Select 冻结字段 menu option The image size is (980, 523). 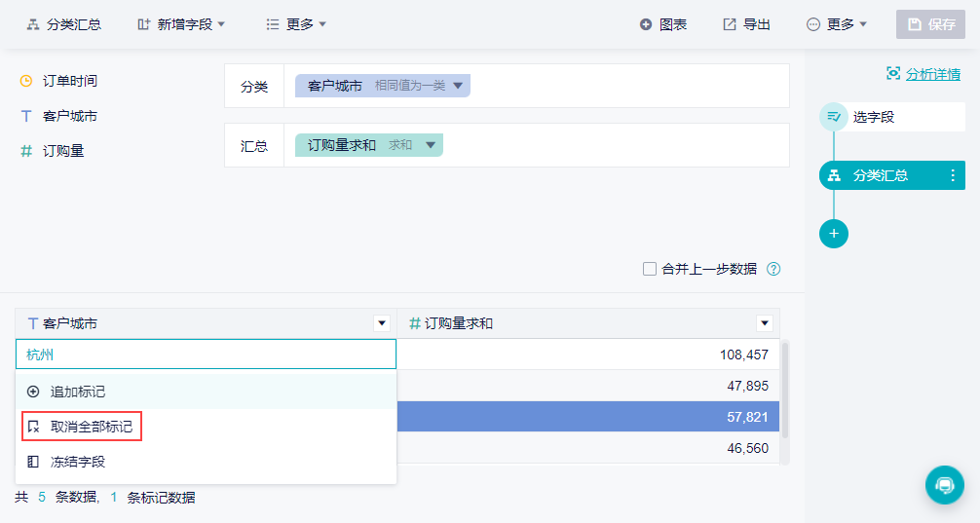pos(77,462)
